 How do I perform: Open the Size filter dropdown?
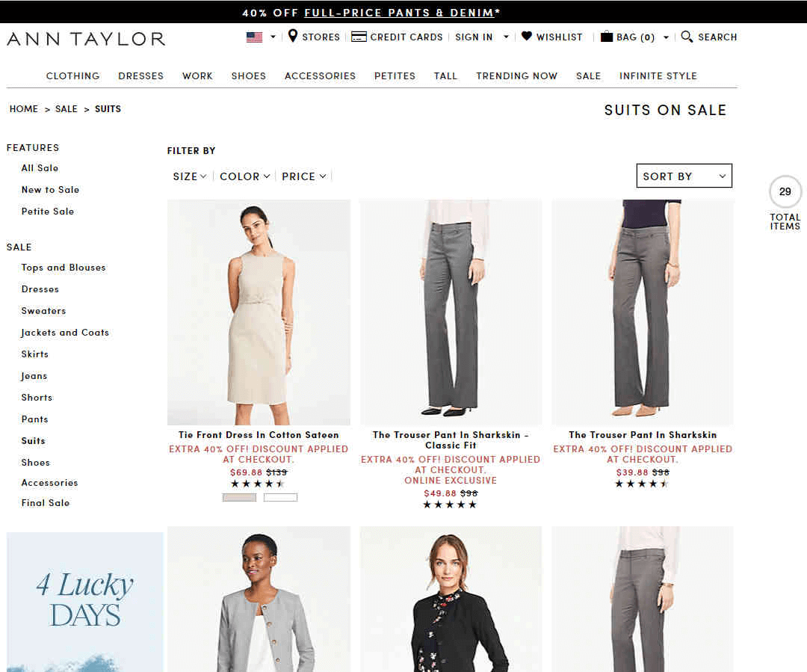(190, 176)
